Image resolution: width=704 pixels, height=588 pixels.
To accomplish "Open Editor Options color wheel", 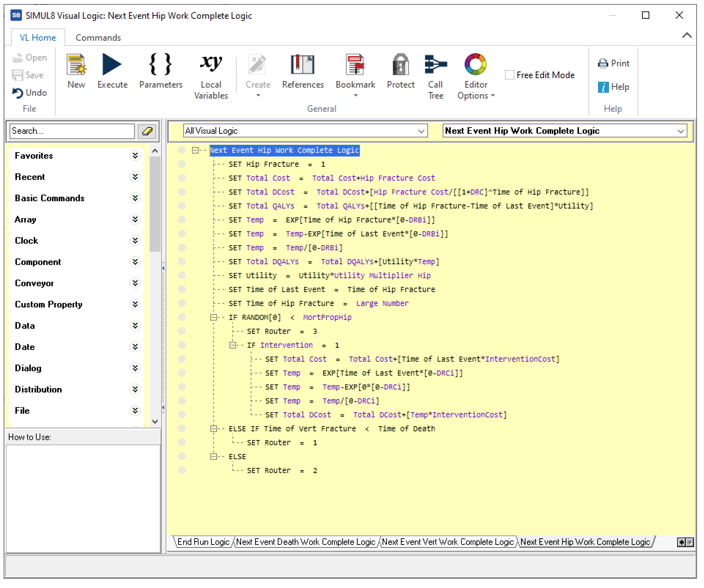I will [x=475, y=65].
